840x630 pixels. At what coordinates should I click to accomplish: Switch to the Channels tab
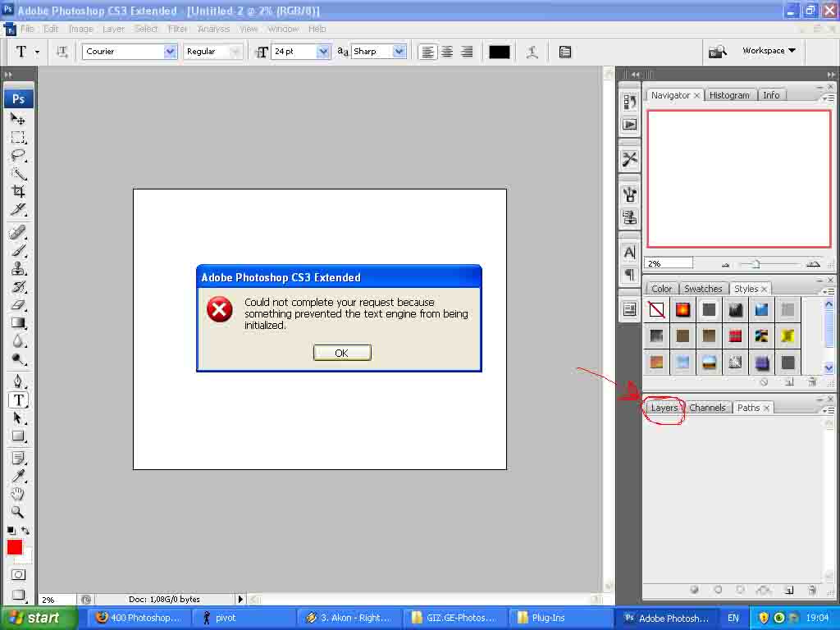tap(707, 408)
